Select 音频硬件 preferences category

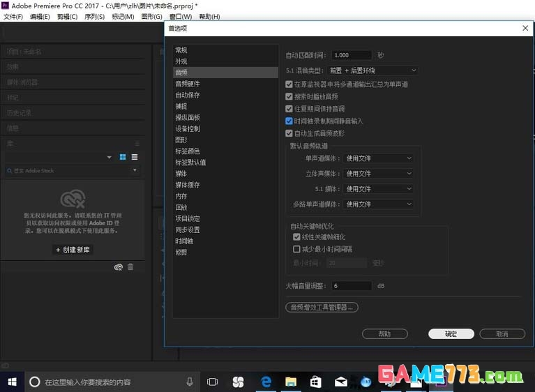pos(225,84)
